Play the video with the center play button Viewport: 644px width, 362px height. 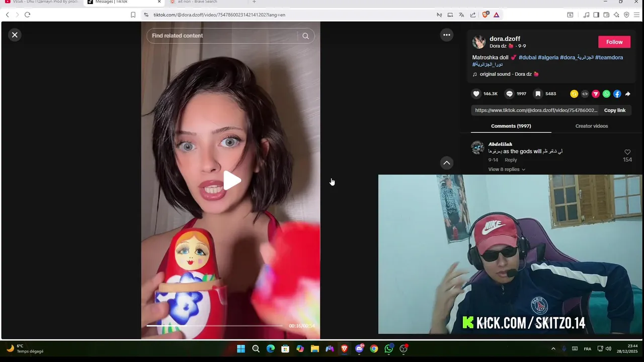point(231,180)
